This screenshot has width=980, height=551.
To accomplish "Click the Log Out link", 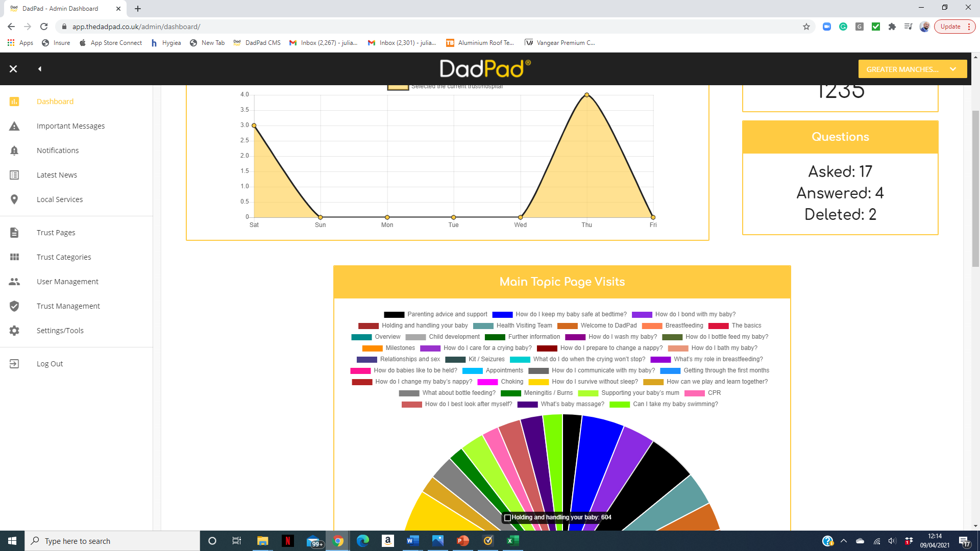I will (x=50, y=364).
